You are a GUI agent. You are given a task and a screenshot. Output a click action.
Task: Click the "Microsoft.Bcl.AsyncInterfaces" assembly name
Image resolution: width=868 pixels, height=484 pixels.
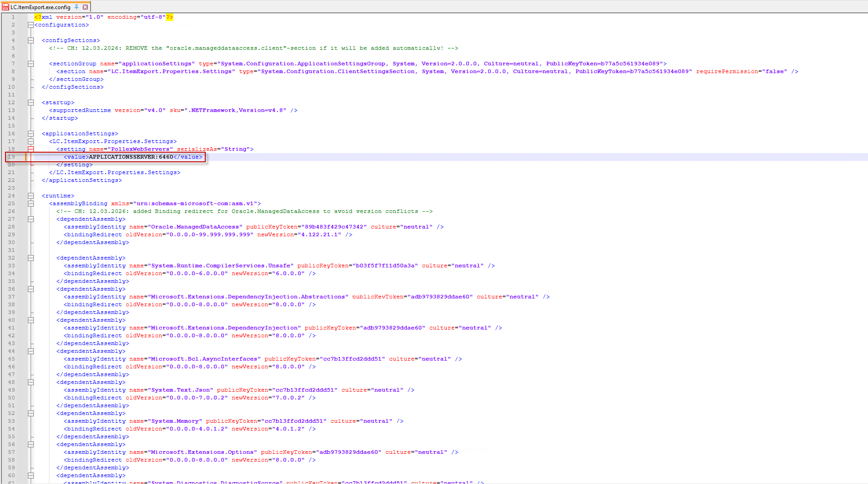point(204,359)
